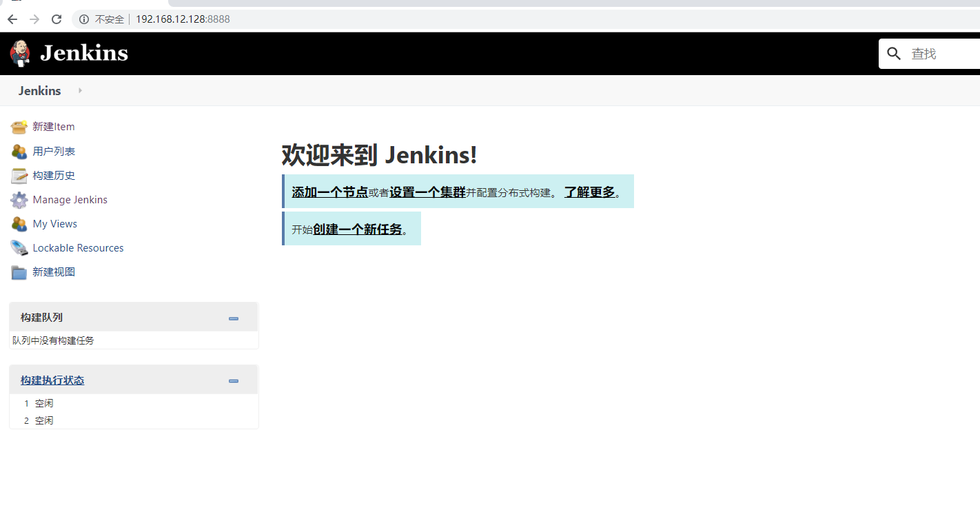Screen dimensions: 980x532
Task: Click the My Views people icon
Action: click(x=19, y=224)
